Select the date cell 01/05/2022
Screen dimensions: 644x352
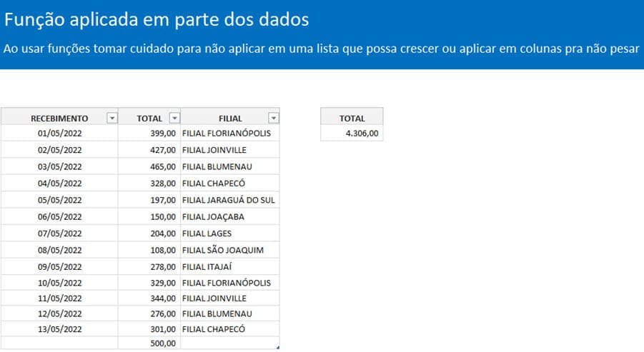point(59,134)
